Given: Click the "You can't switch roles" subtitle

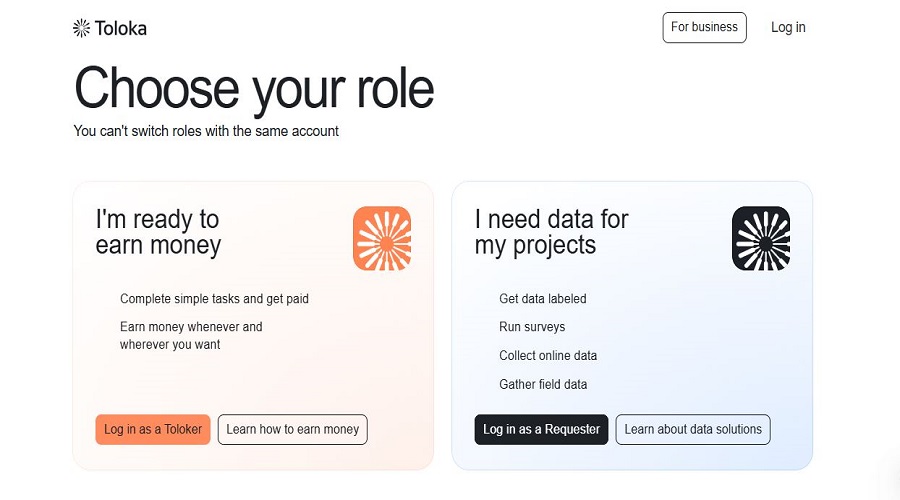Looking at the screenshot, I should tap(206, 131).
